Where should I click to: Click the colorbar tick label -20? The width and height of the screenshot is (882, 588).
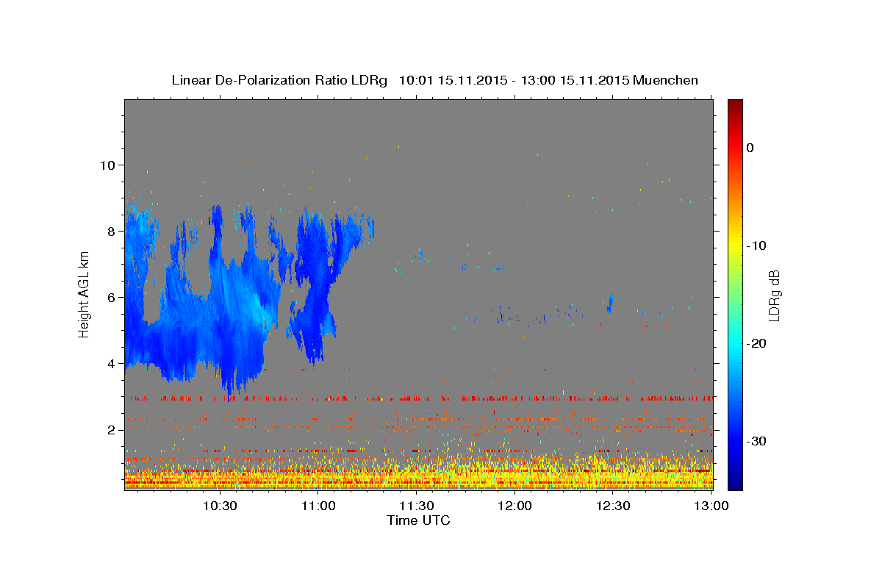point(756,343)
